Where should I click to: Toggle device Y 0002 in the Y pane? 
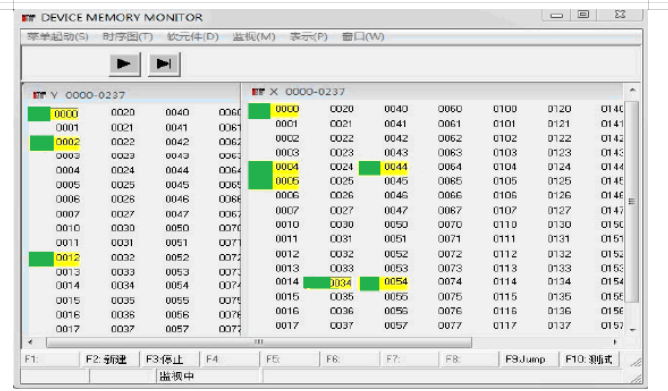point(67,142)
